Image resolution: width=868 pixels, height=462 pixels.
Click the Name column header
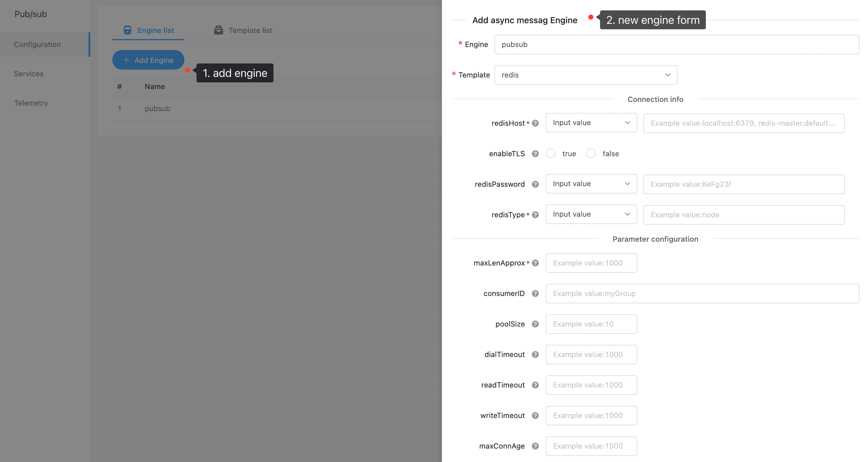pos(155,87)
